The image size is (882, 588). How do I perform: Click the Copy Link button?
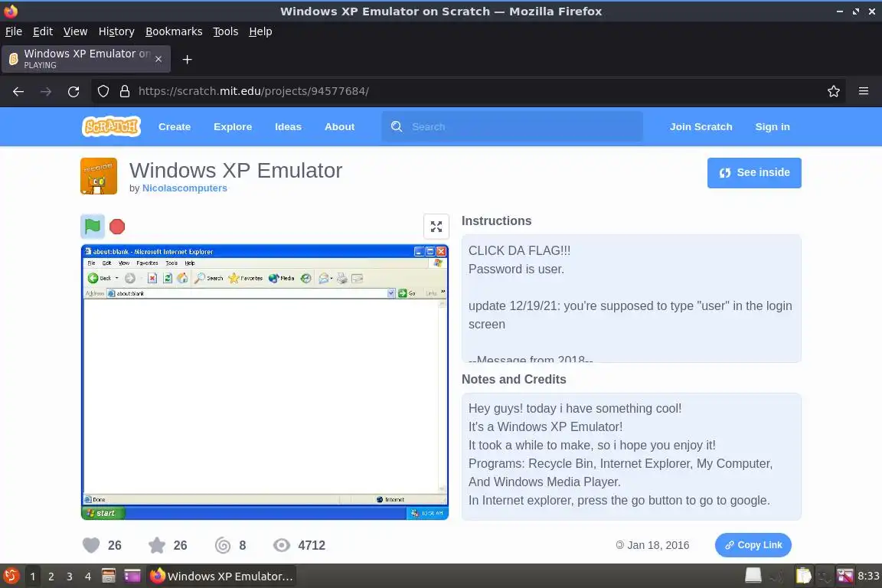click(x=753, y=544)
